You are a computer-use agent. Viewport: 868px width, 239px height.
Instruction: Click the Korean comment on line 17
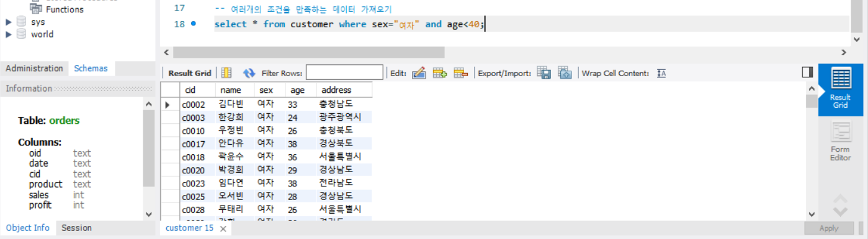click(303, 9)
